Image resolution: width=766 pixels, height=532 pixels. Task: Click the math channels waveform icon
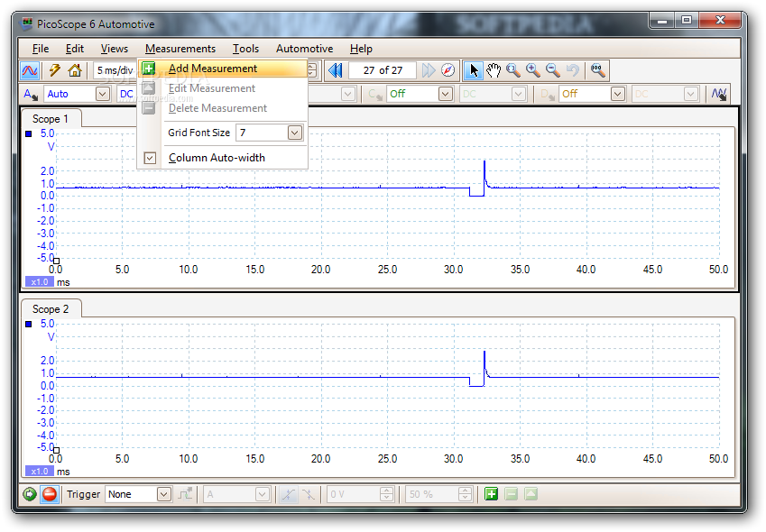pos(718,94)
